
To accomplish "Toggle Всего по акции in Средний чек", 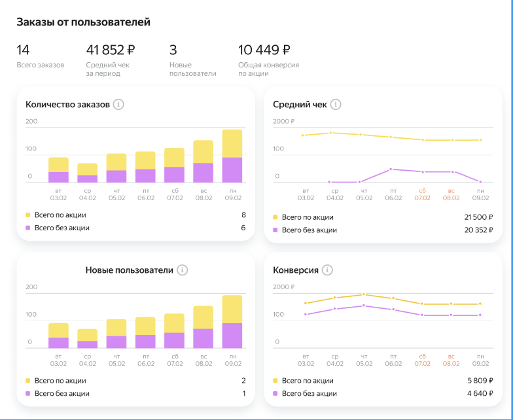I will tap(308, 217).
